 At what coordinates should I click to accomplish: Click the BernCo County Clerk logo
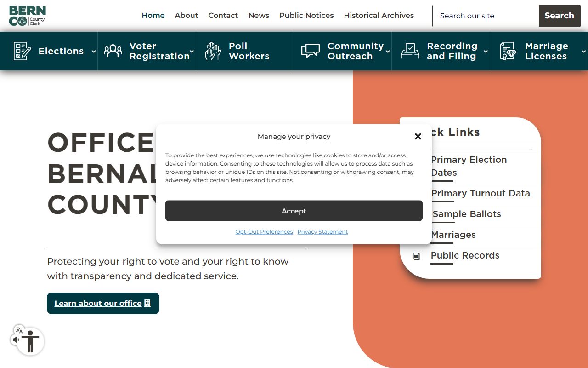28,16
